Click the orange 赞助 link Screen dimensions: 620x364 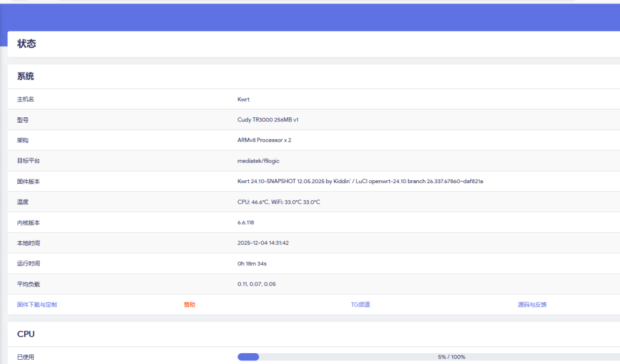point(190,305)
